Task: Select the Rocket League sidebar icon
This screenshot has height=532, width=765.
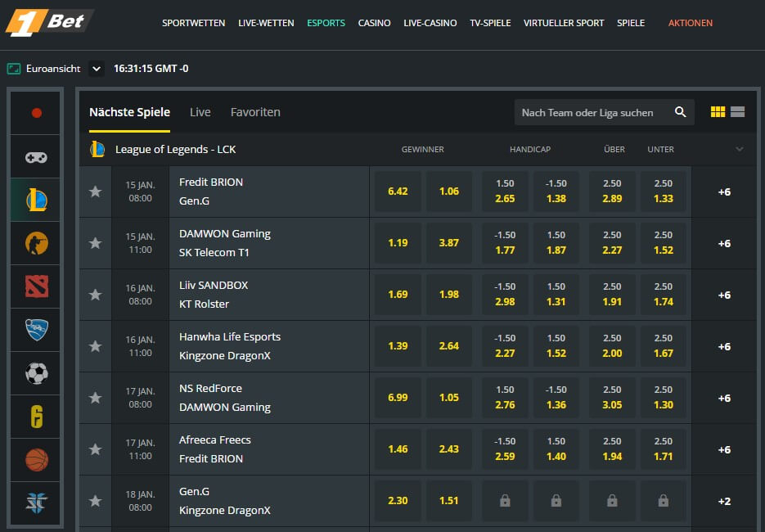Action: (x=36, y=330)
